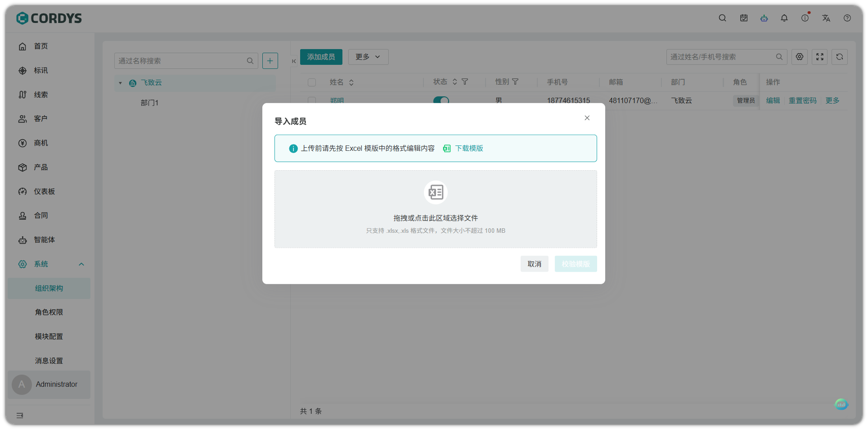
Task: Open the AI assistant robot icon in top bar
Action: pyautogui.click(x=764, y=18)
